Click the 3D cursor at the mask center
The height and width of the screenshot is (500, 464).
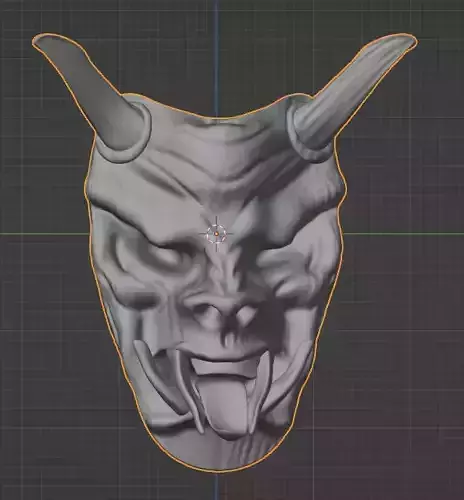click(x=216, y=234)
